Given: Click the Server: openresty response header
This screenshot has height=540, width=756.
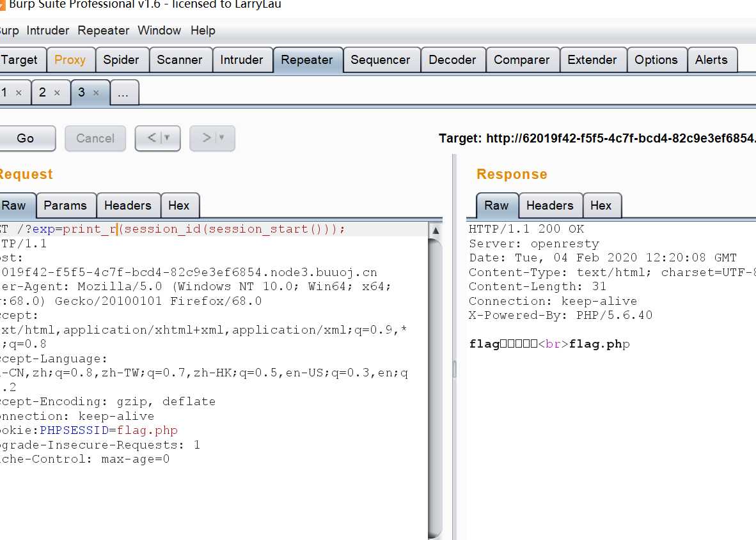Looking at the screenshot, I should pyautogui.click(x=534, y=243).
